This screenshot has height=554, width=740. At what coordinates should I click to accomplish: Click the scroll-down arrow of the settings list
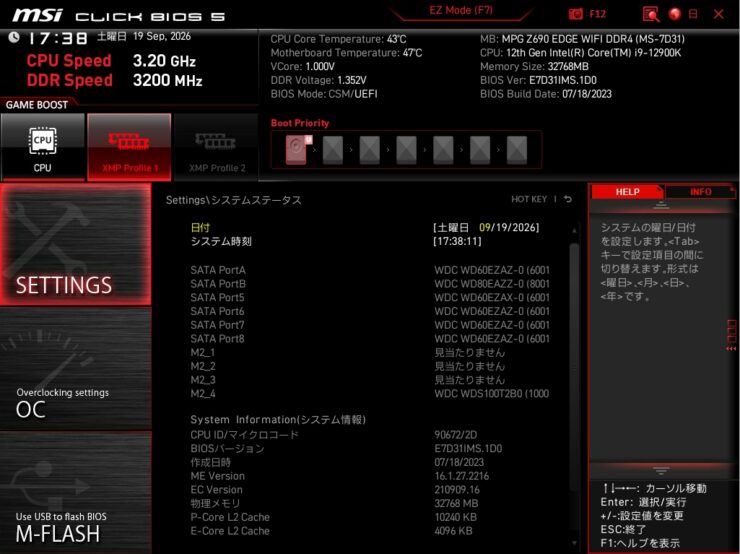click(x=574, y=543)
